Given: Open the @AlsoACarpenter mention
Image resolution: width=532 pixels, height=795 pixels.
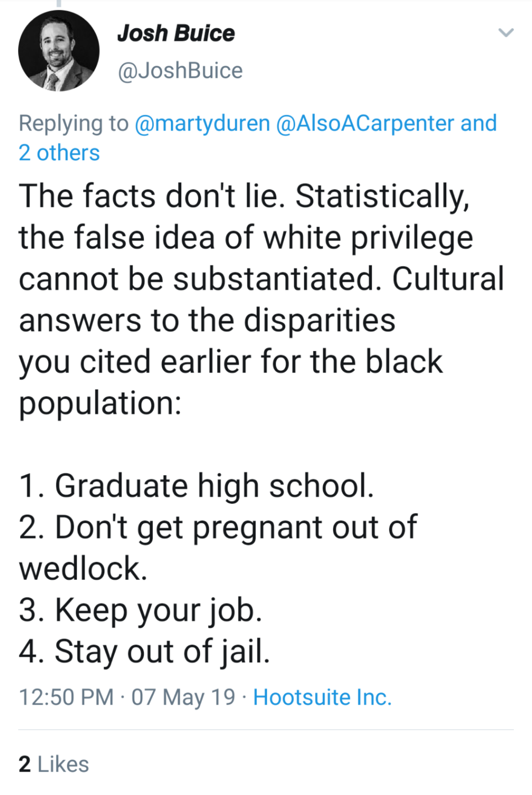Looking at the screenshot, I should click(365, 123).
